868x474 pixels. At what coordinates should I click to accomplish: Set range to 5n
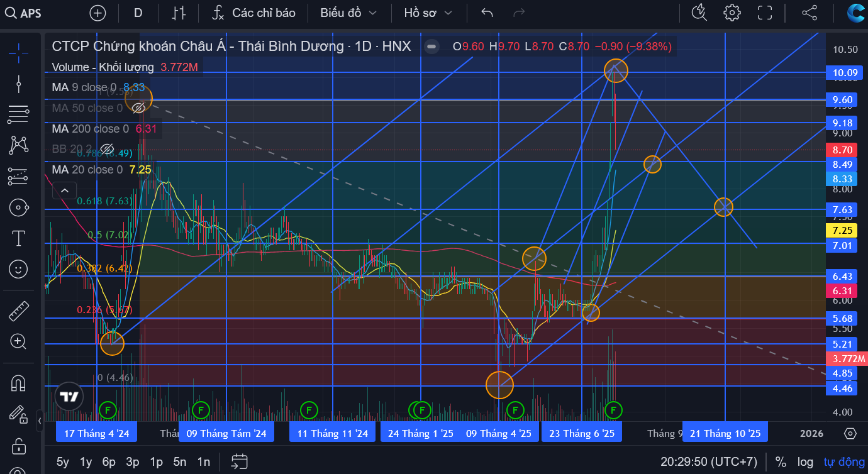[x=180, y=462]
